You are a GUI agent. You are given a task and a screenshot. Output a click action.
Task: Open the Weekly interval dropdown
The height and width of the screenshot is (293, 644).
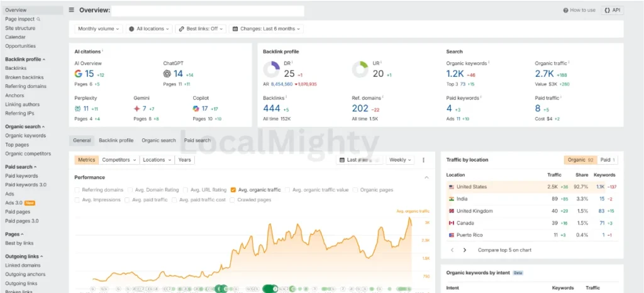pyautogui.click(x=400, y=160)
